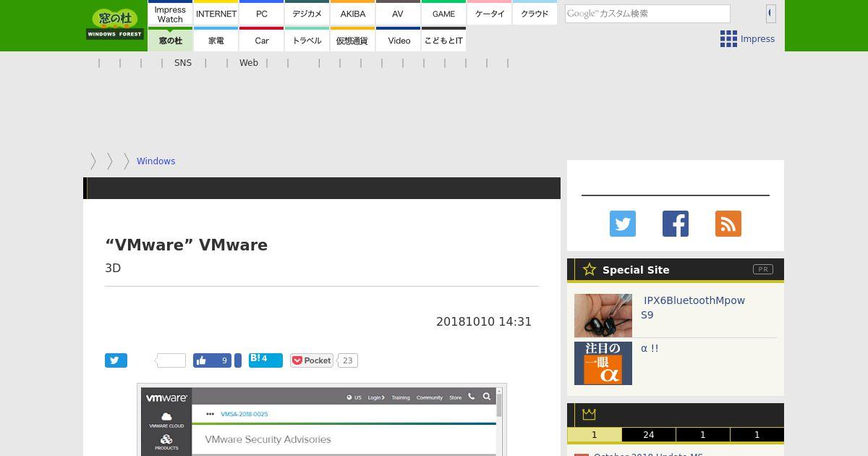The width and height of the screenshot is (868, 456).
Task: Click the 20181010 14:31 timestamp
Action: tap(484, 322)
